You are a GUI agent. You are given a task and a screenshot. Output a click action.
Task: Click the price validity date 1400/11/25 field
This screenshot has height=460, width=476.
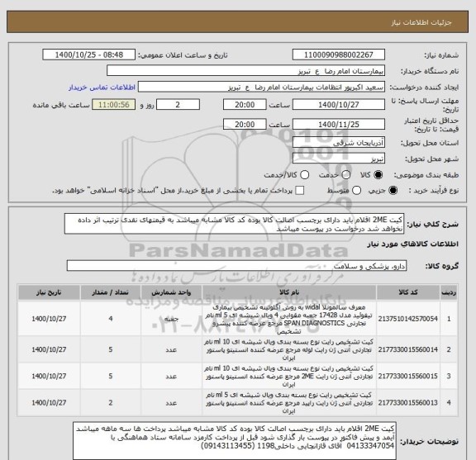[339, 125]
